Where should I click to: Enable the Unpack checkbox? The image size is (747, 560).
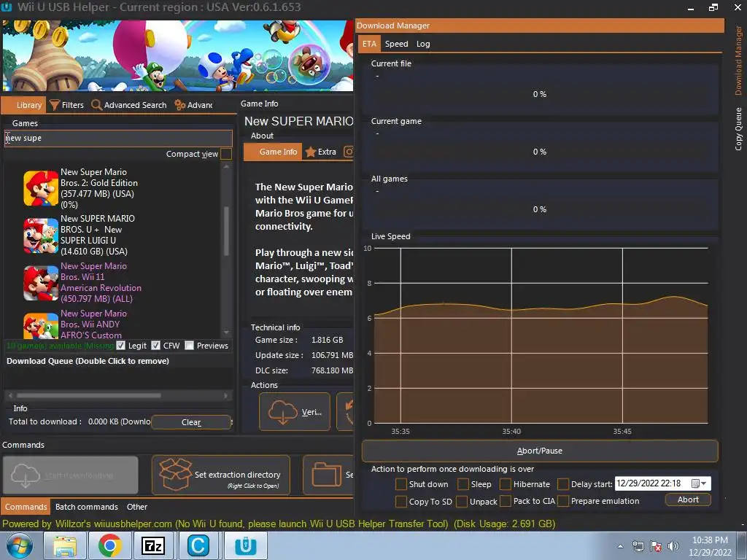point(462,502)
